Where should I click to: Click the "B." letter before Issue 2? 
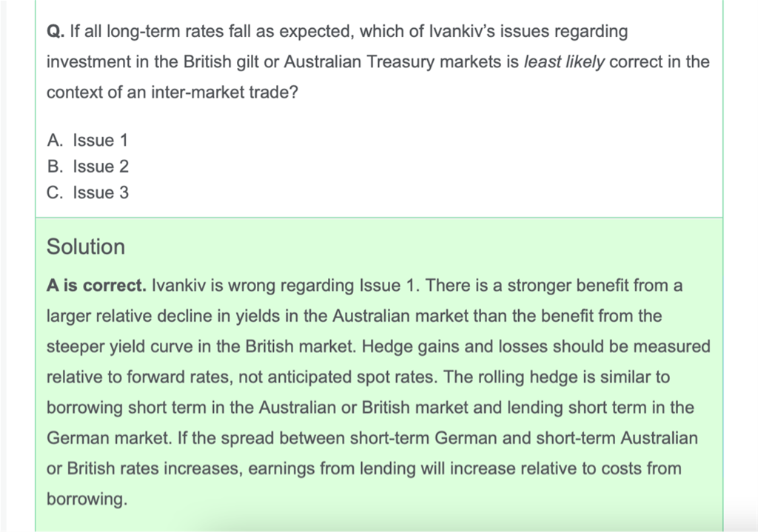(54, 166)
